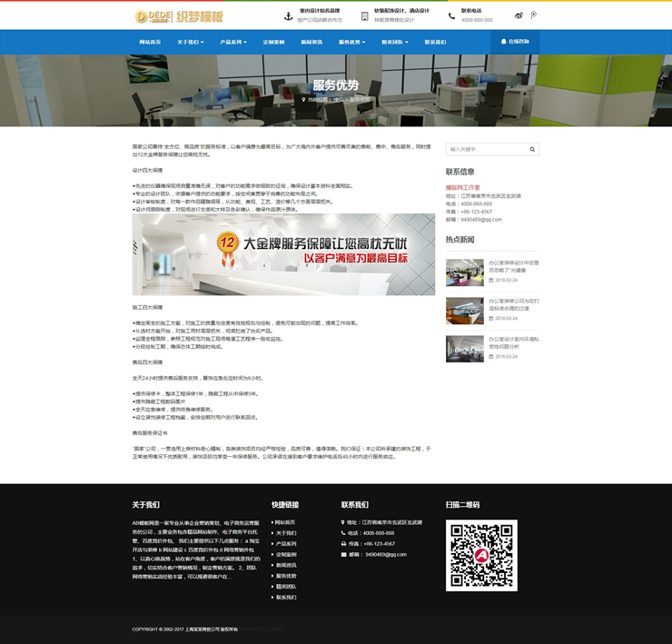Click the first hot news thumbnail image
The height and width of the screenshot is (644, 672).
click(464, 272)
